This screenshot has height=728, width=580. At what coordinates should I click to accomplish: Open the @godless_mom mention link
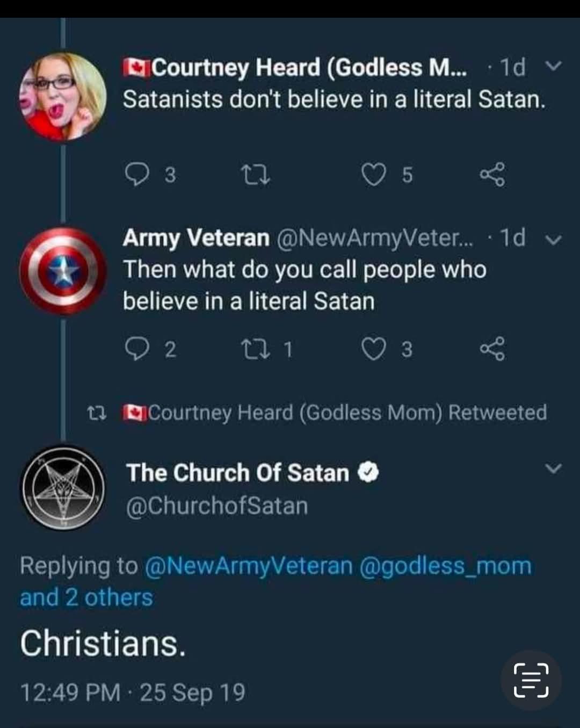(445, 566)
